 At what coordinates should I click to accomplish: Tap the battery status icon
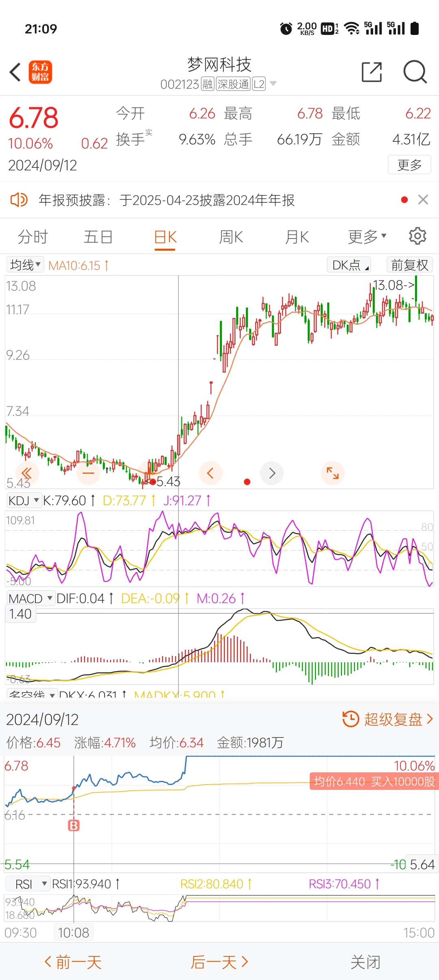[x=415, y=28]
